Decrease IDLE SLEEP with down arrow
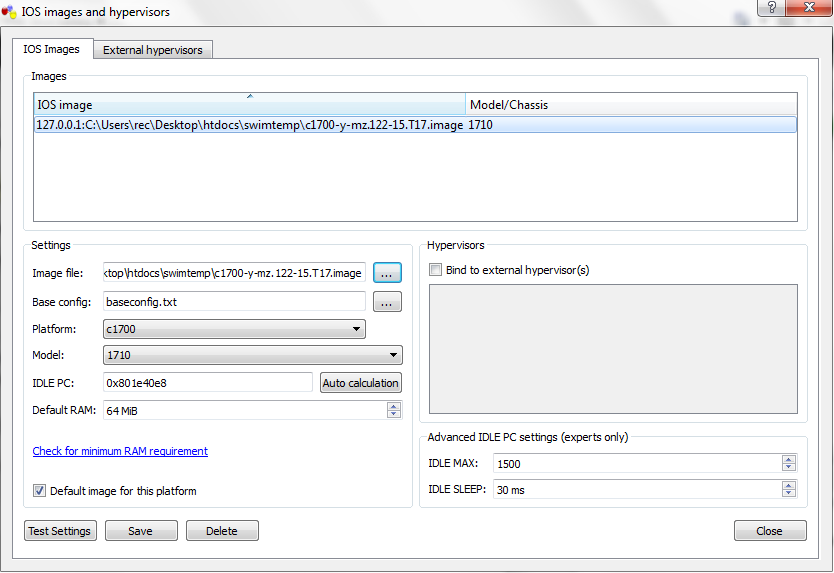 coord(789,493)
